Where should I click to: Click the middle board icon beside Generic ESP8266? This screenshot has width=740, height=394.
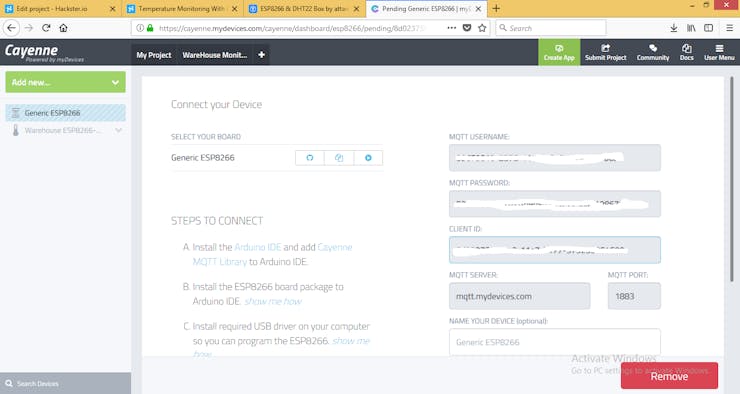[x=339, y=158]
